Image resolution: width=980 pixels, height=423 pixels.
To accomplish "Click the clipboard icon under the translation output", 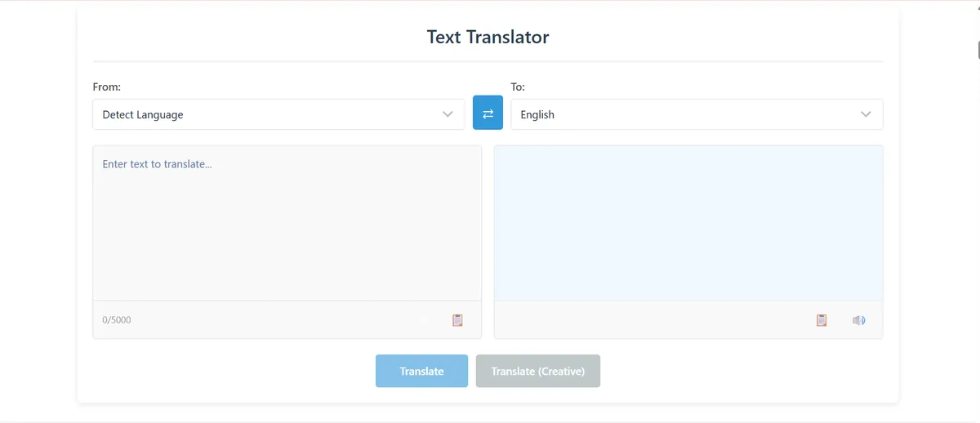I will click(822, 320).
